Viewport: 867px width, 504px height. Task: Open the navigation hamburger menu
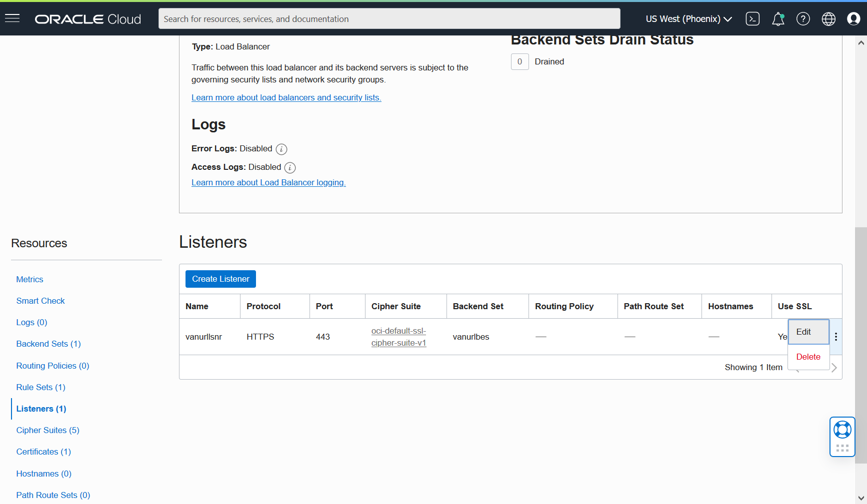coord(12,18)
